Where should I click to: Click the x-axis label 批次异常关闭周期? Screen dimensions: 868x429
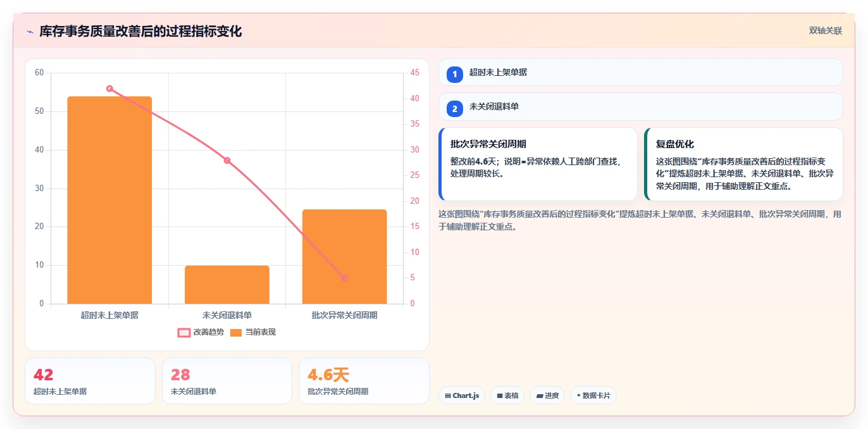click(344, 315)
